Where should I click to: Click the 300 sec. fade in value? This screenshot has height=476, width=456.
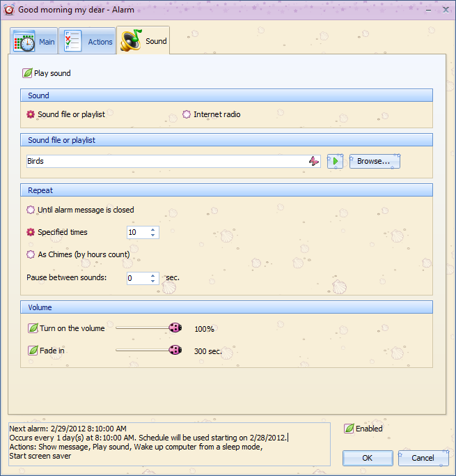(208, 351)
